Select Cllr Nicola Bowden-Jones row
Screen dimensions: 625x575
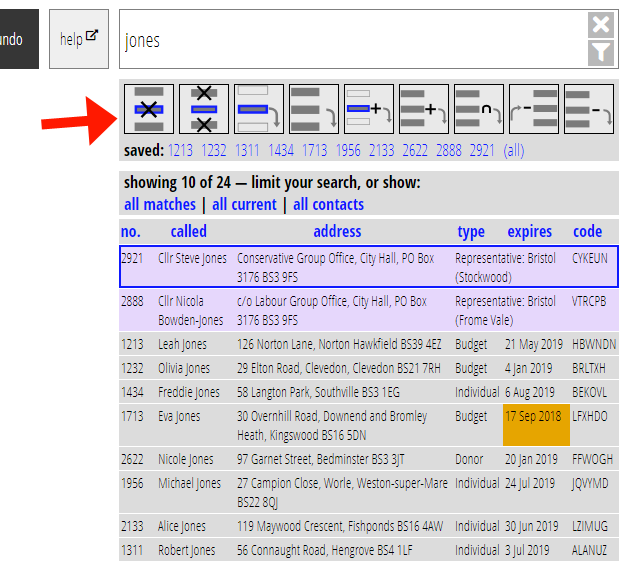pos(369,310)
